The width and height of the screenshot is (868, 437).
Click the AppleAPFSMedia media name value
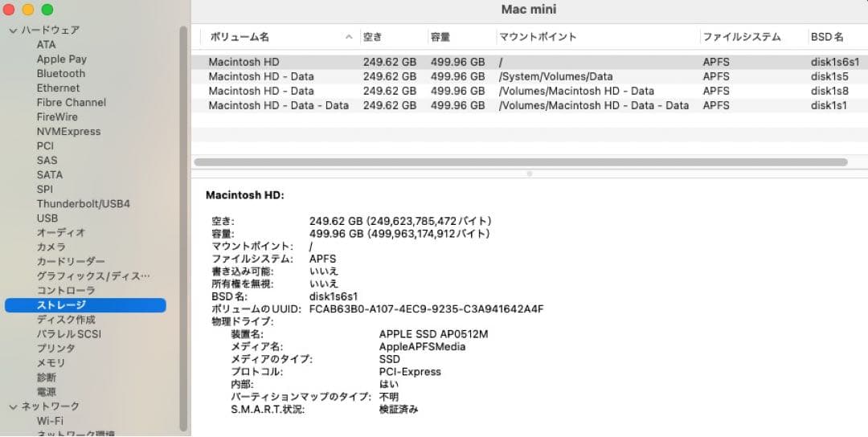tap(423, 347)
